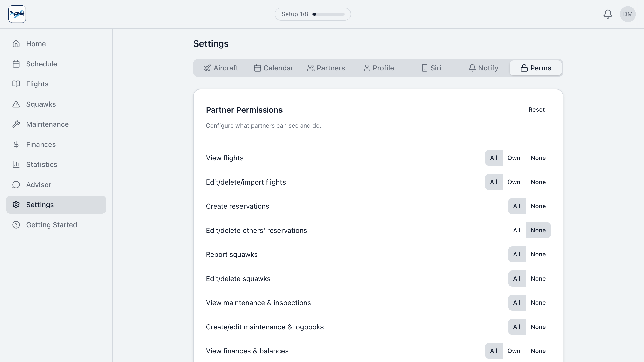The height and width of the screenshot is (362, 644).
Task: Select None for Edit/delete others' reservations
Action: 538,230
